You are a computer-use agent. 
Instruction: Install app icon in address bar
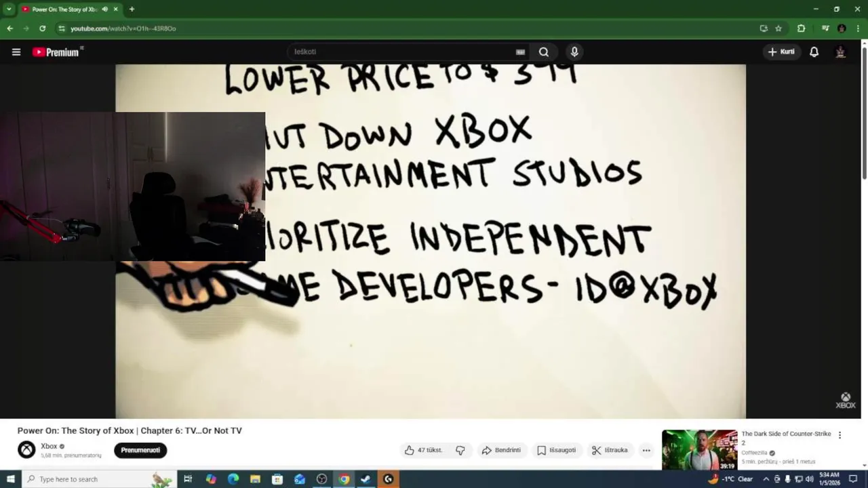point(764,28)
